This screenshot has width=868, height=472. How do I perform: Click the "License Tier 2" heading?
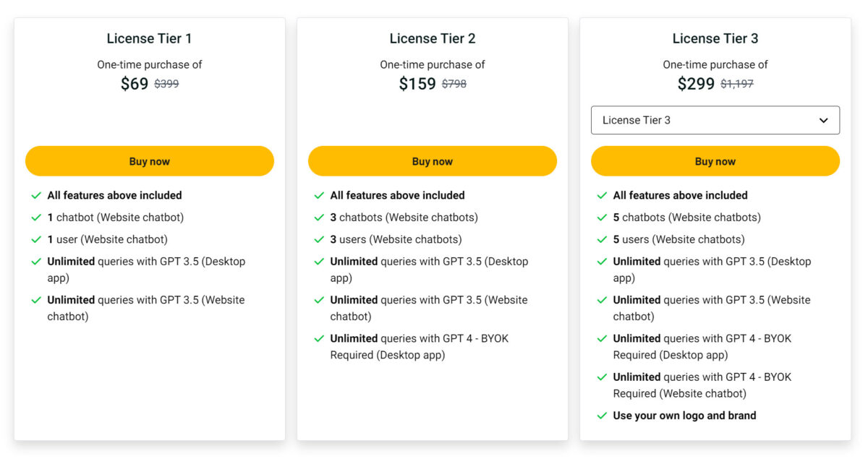(x=432, y=38)
